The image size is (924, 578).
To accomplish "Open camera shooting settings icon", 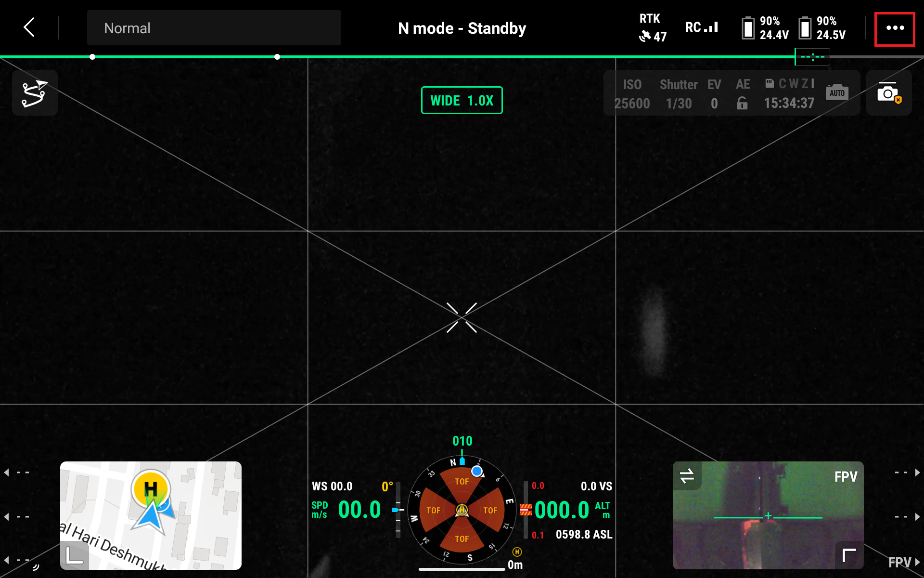I will (888, 93).
